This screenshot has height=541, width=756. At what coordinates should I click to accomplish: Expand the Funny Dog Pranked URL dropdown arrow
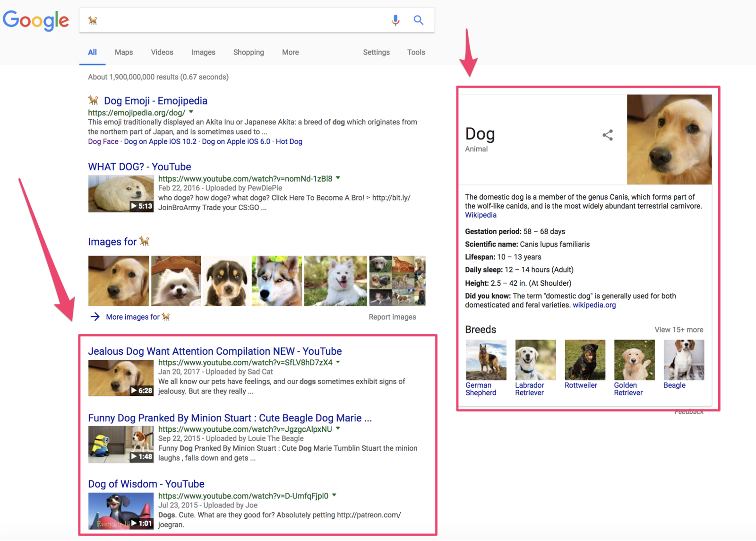point(338,429)
